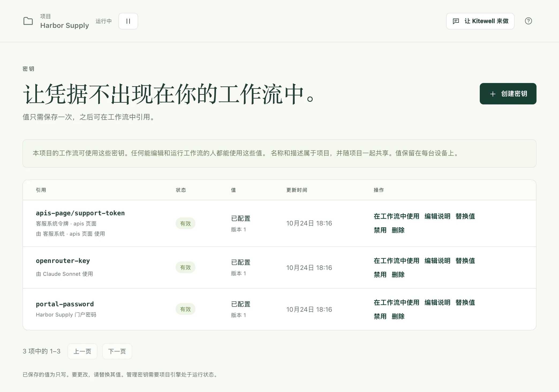Click the 状态 column header

(x=181, y=190)
